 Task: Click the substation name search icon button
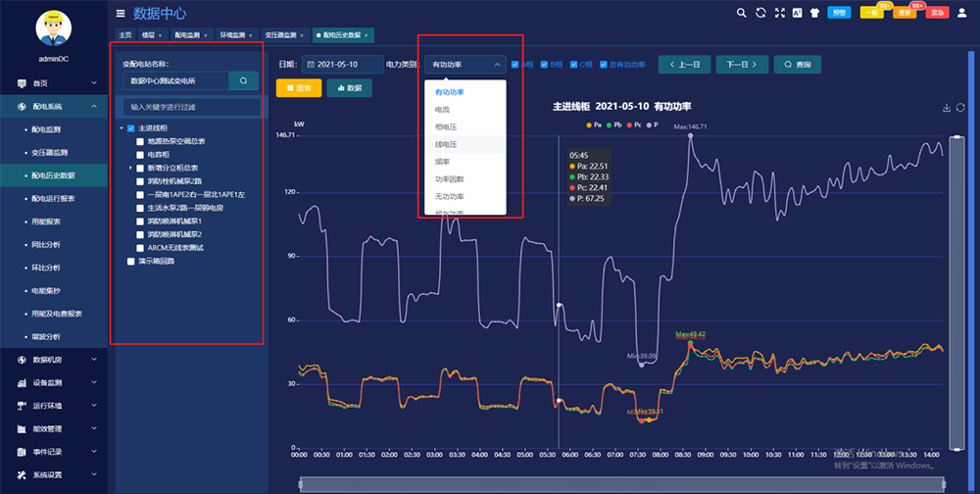(243, 80)
